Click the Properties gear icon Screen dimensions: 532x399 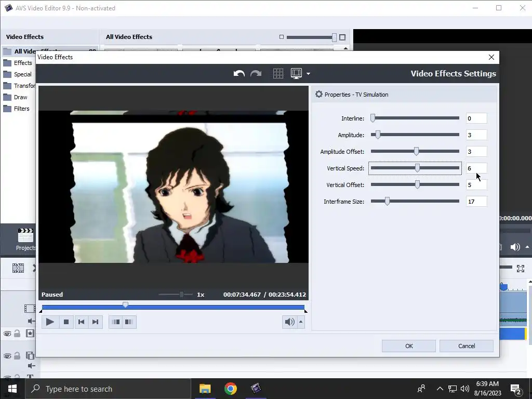point(318,95)
